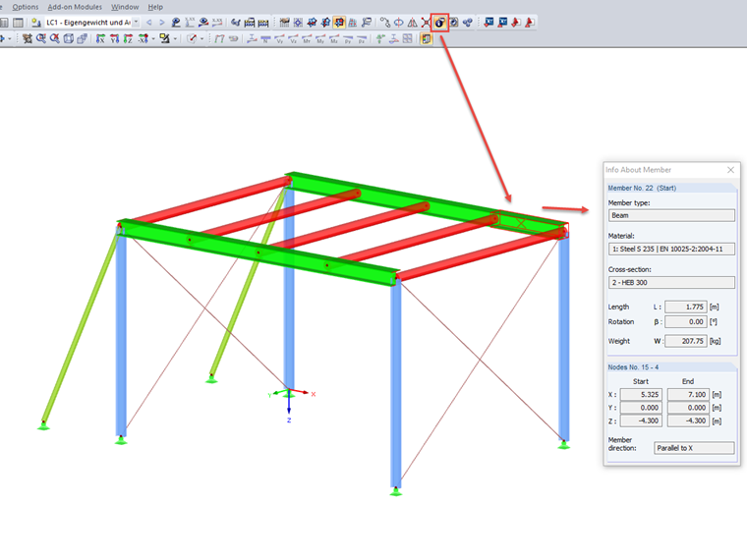The height and width of the screenshot is (560, 747).
Task: Go to previous load case arrow
Action: coord(149,23)
